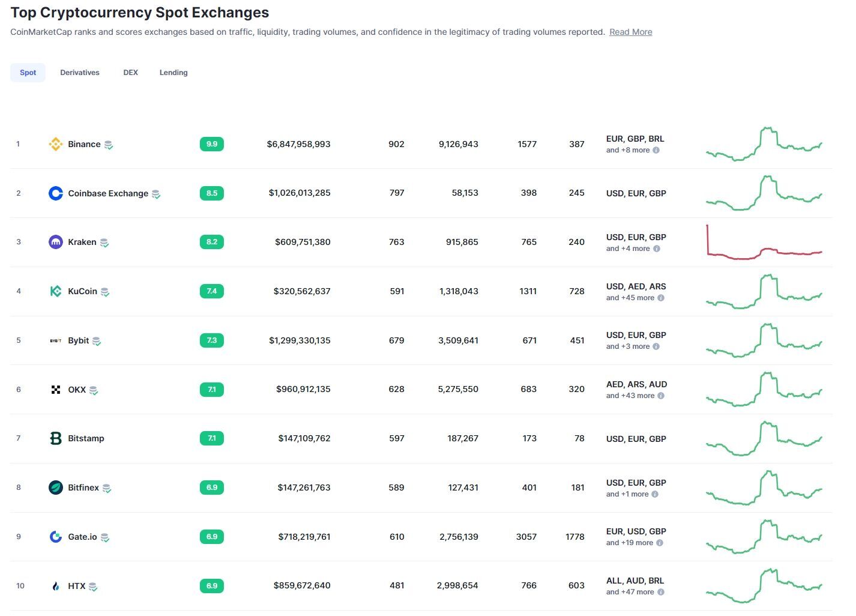Open the Read More link
This screenshot has width=856, height=616.
[630, 32]
